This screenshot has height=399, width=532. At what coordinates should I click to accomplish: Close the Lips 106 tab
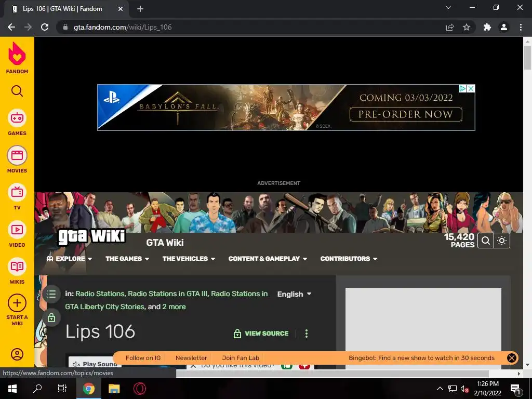121,9
